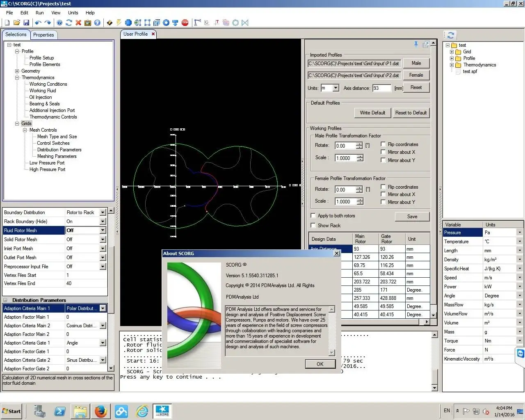
Task: Open the Adaption Criteria Main 1 dropdown
Action: point(103,308)
